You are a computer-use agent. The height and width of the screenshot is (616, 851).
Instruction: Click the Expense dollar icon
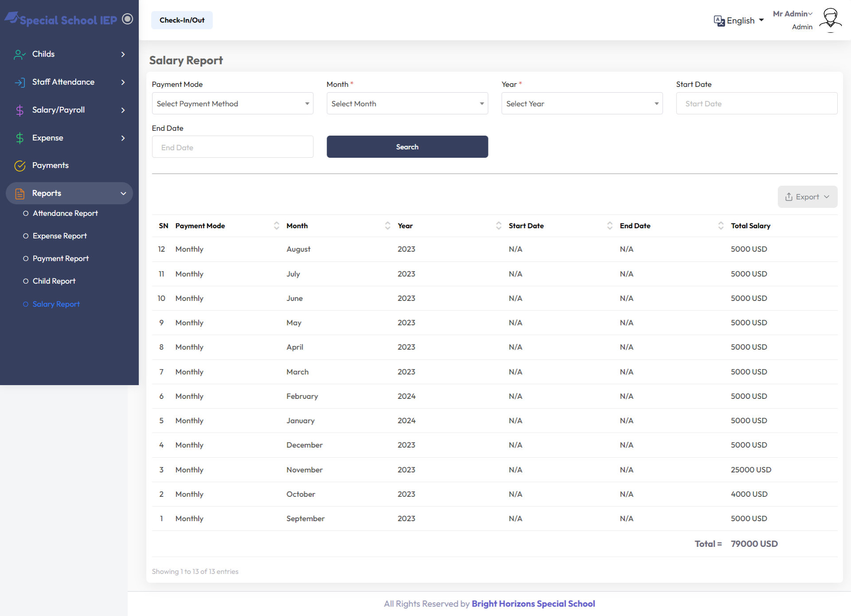(x=20, y=138)
